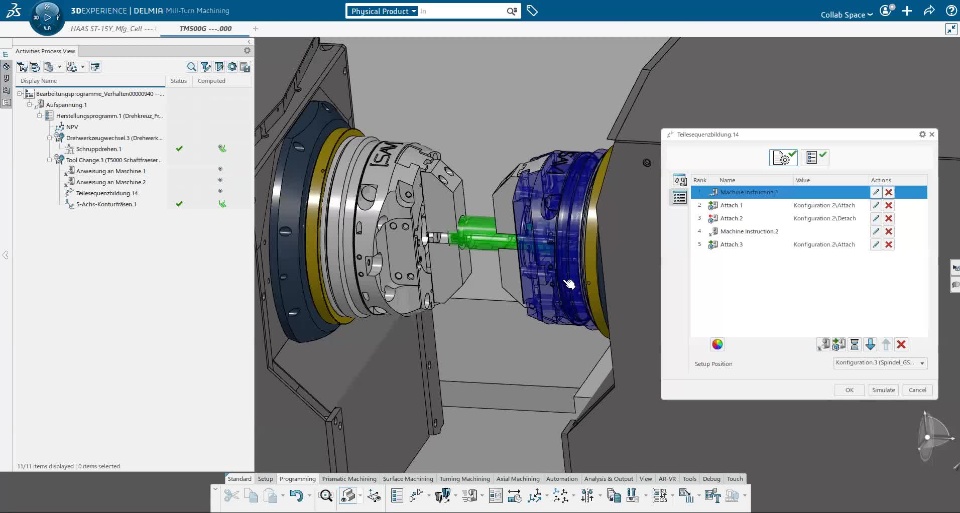Click the search magnifier in top bar
This screenshot has width=960, height=513.
click(511, 11)
